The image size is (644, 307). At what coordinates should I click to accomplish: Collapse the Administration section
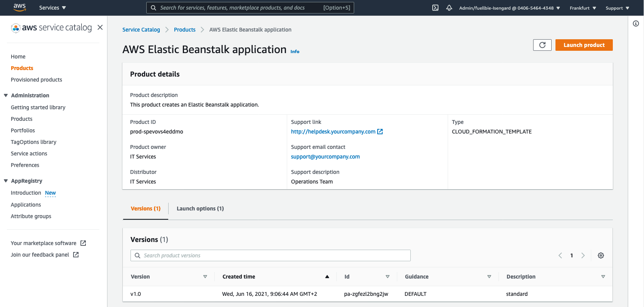click(6, 95)
